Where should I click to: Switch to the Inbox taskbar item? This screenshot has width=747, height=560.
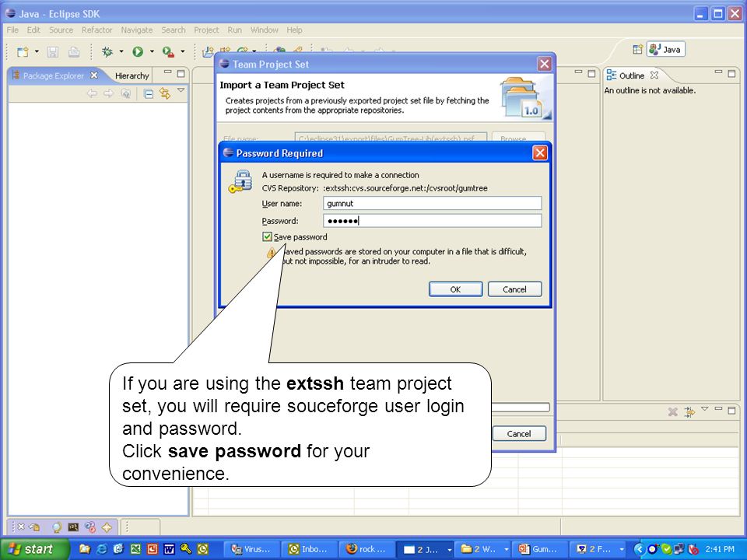309,549
